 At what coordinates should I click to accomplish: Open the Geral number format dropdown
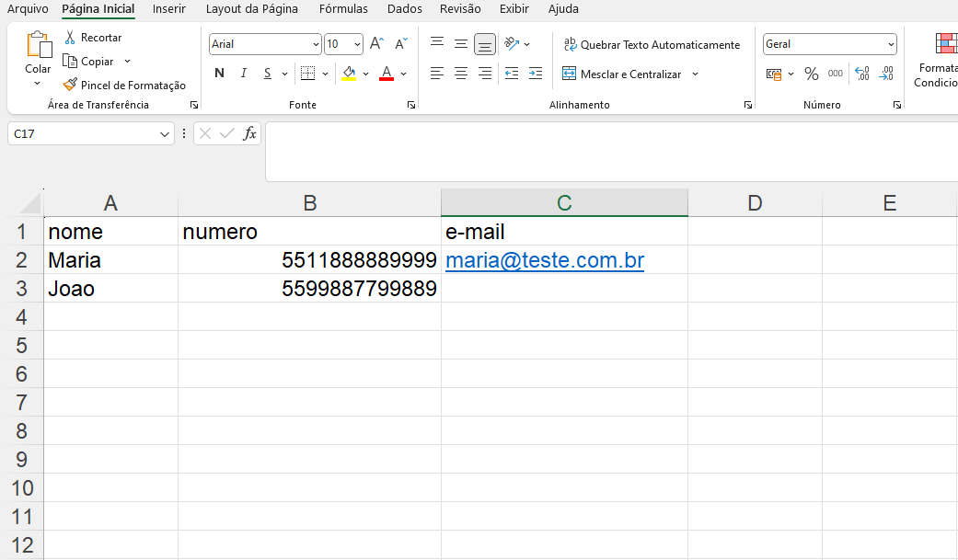891,44
